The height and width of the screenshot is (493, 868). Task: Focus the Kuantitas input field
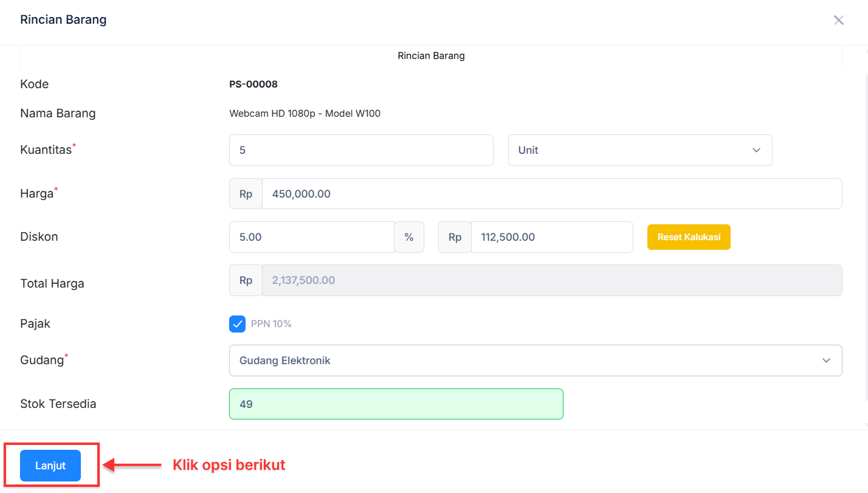tap(360, 150)
